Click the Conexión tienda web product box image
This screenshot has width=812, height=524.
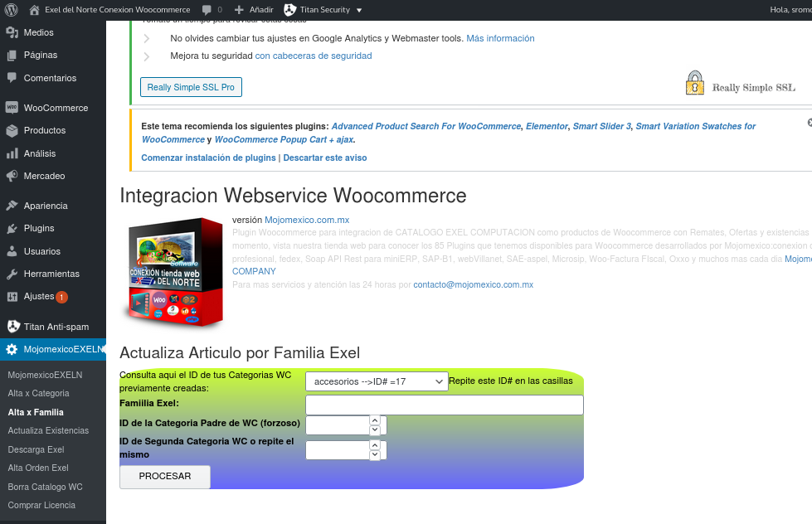click(176, 272)
